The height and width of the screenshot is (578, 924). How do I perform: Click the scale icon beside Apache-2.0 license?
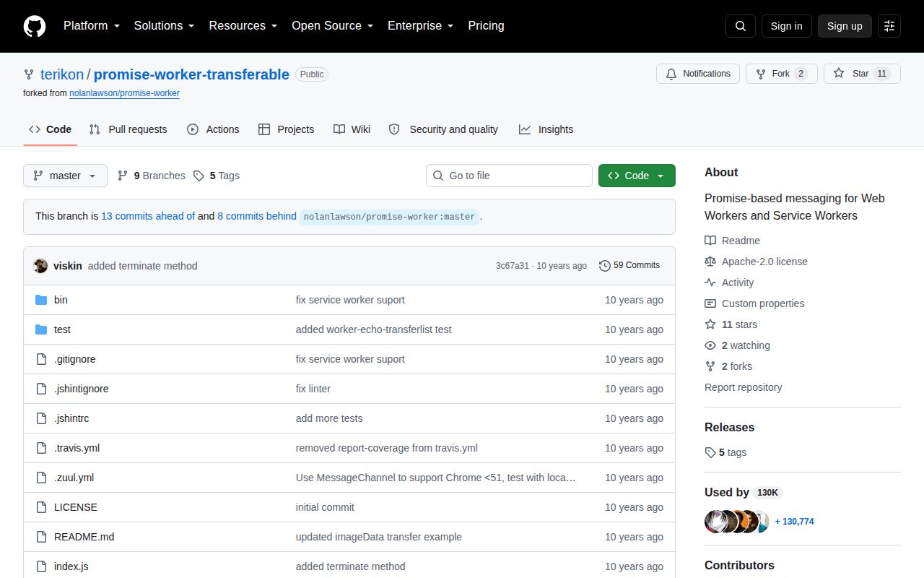click(710, 262)
